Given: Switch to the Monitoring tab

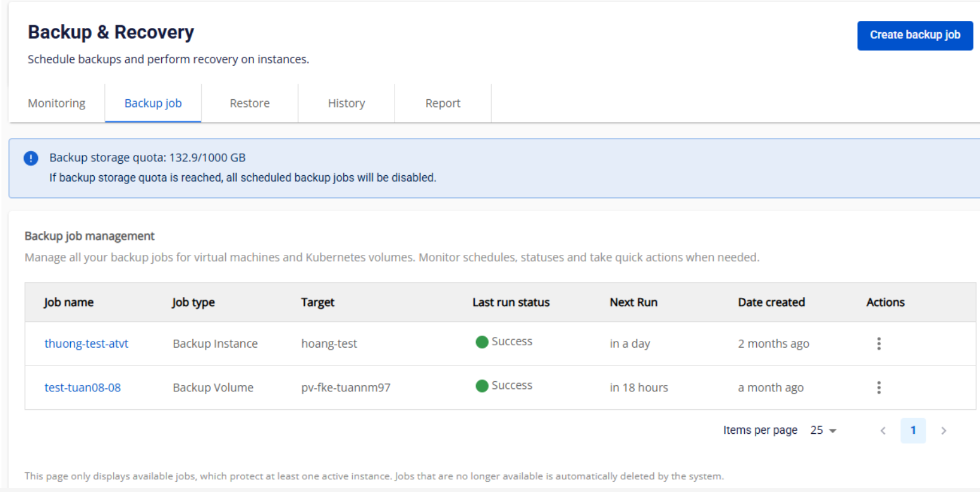Looking at the screenshot, I should tap(56, 103).
